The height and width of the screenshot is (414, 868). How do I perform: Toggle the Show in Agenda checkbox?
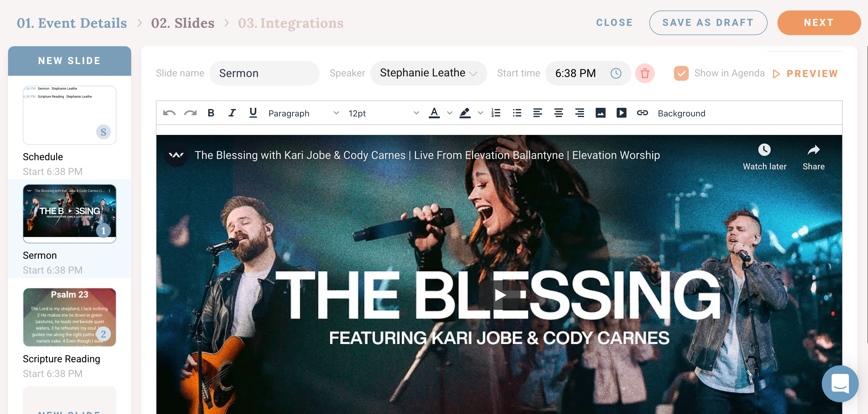tap(681, 73)
